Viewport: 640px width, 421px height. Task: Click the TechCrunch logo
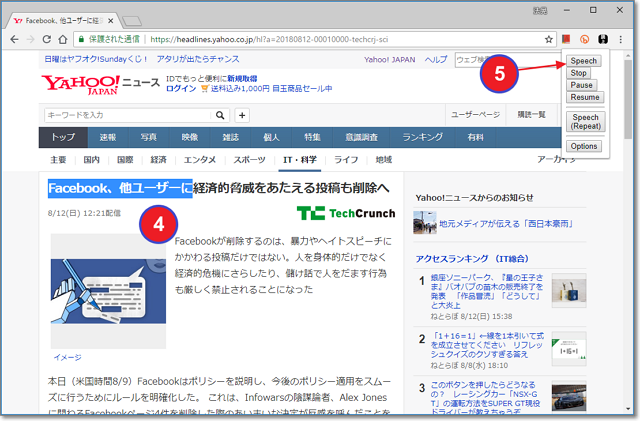(345, 213)
